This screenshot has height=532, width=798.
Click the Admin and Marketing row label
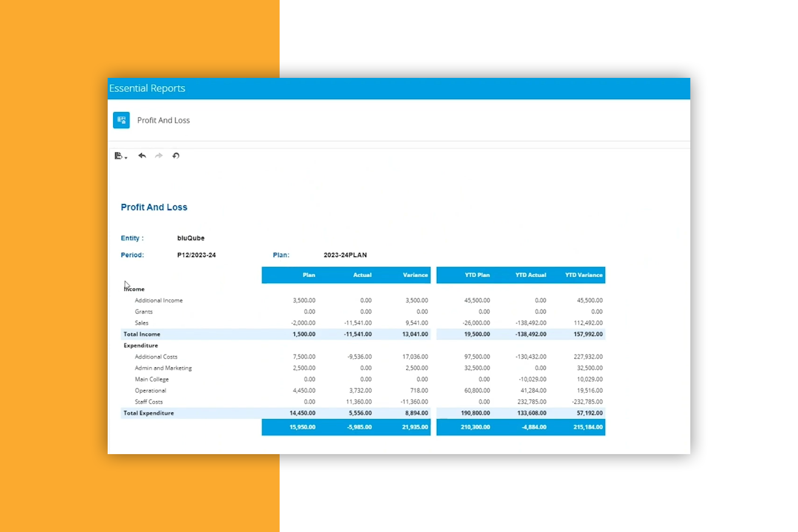(163, 368)
